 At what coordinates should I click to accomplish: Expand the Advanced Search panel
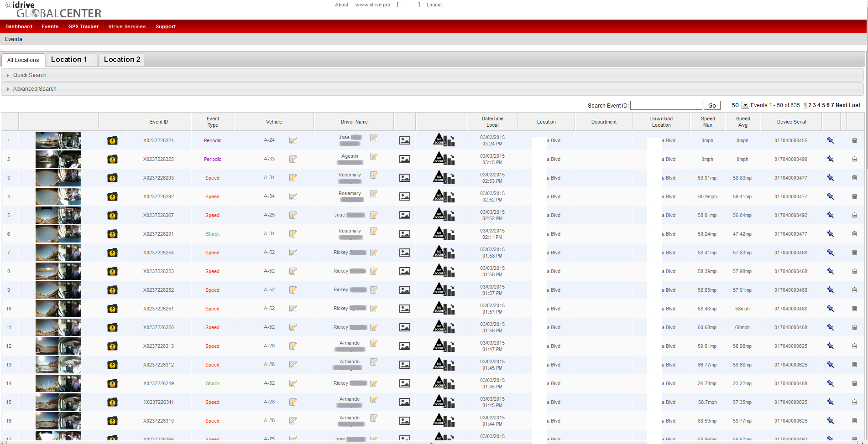pyautogui.click(x=35, y=89)
